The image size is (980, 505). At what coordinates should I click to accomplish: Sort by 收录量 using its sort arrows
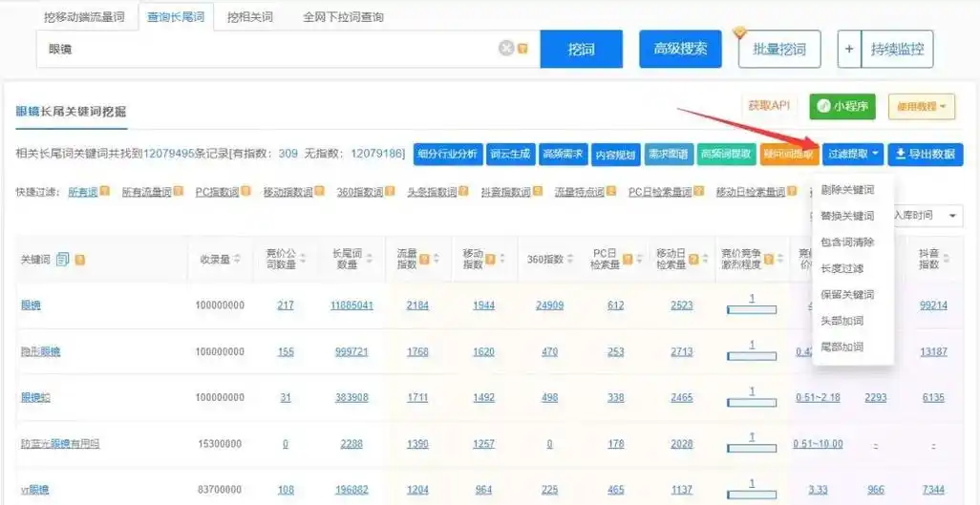pos(238,259)
